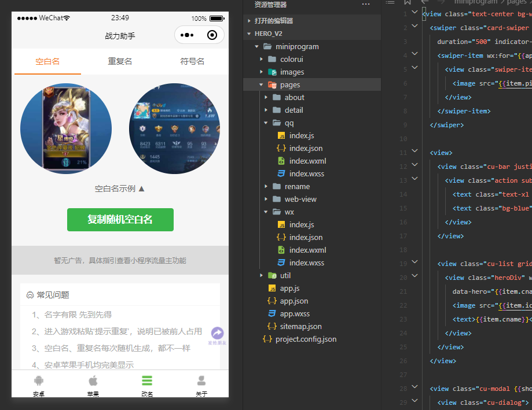
Task: Expand the images folder
Action: tap(261, 72)
